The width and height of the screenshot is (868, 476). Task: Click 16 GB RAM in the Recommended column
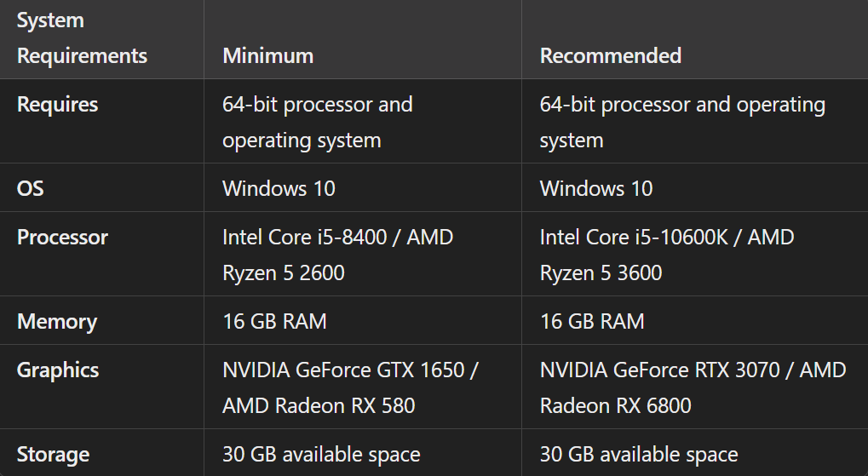[591, 321]
